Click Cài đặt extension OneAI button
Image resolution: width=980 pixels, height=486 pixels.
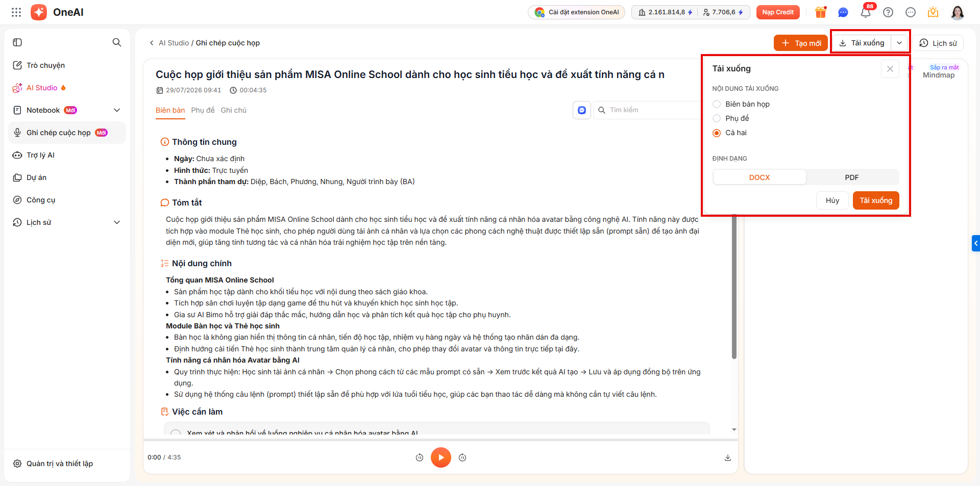[577, 12]
